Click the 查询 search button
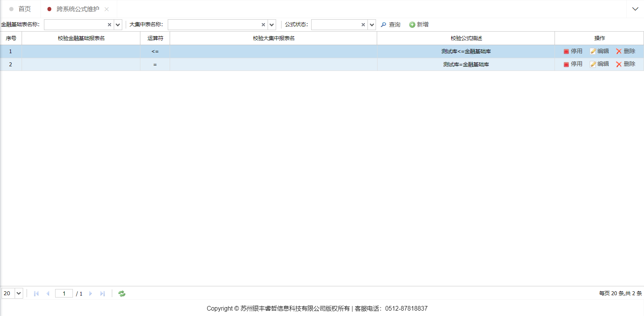Viewport: 644px width, 316px height. point(391,25)
